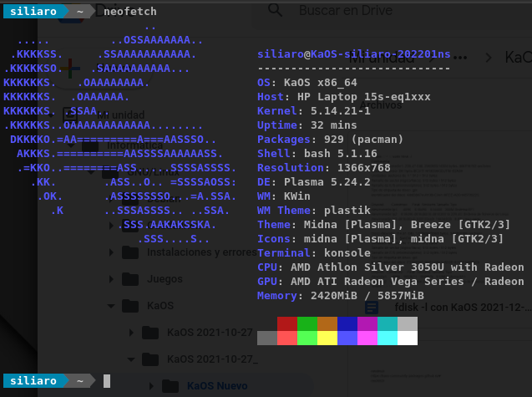Click the dark green terminal color block
This screenshot has width=532, height=397.
click(x=307, y=324)
